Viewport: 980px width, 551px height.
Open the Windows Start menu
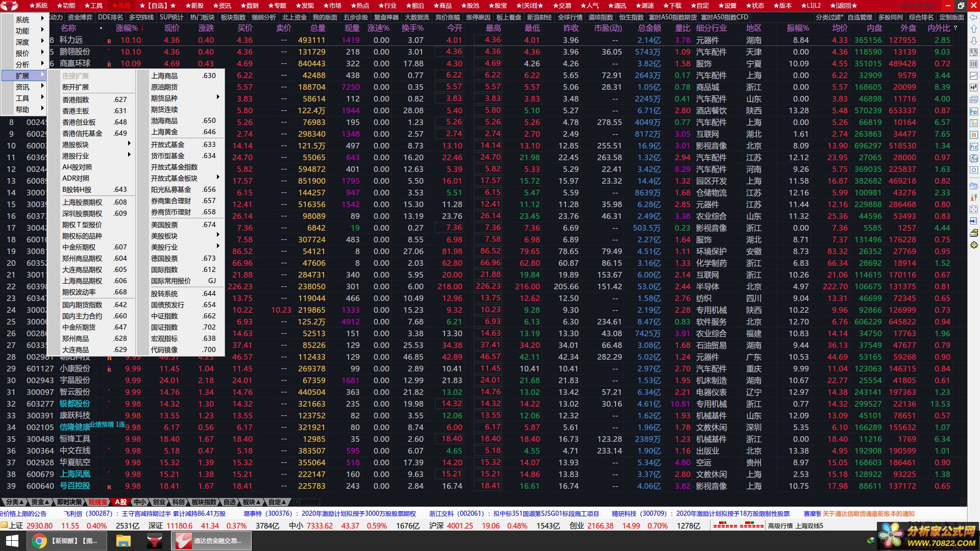12,541
